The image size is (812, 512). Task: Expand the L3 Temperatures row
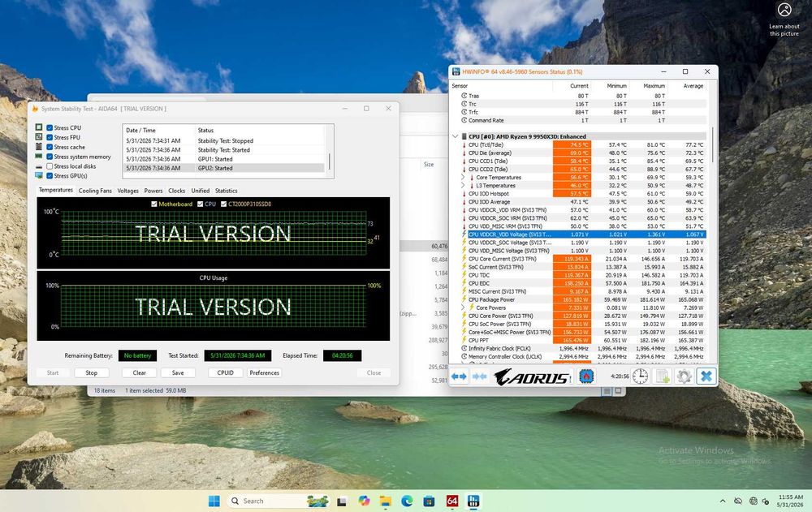(463, 185)
